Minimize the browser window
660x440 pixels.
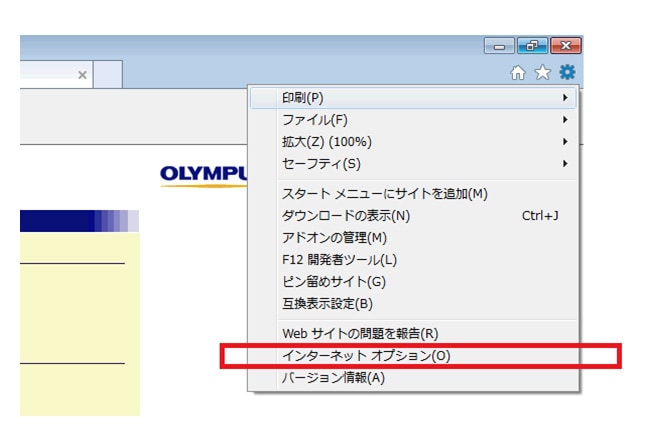tap(499, 46)
